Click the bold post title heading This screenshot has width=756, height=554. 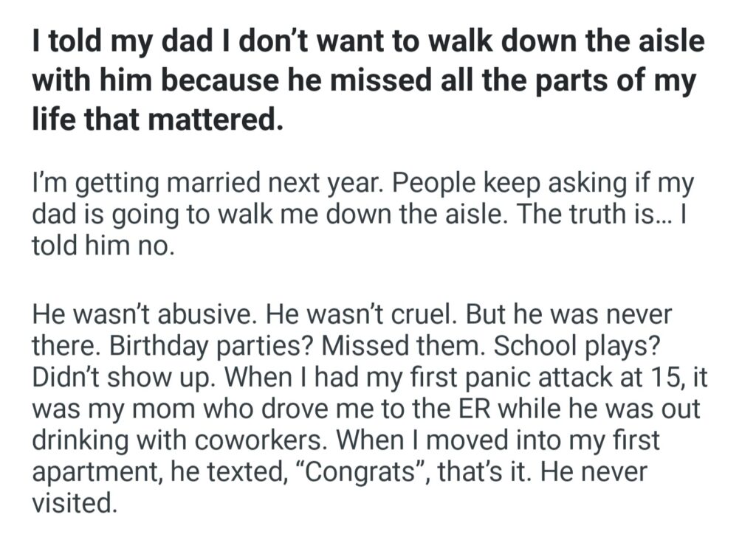pyautogui.click(x=368, y=80)
